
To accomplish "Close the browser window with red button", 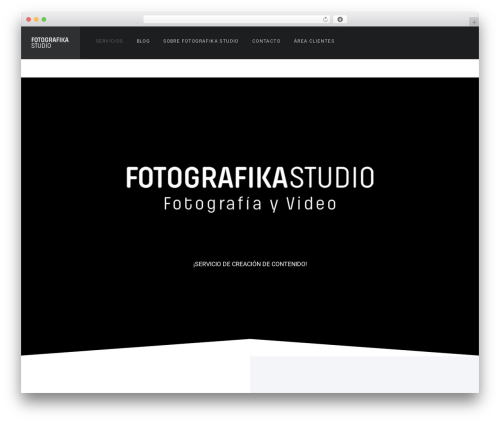I will 29,19.
